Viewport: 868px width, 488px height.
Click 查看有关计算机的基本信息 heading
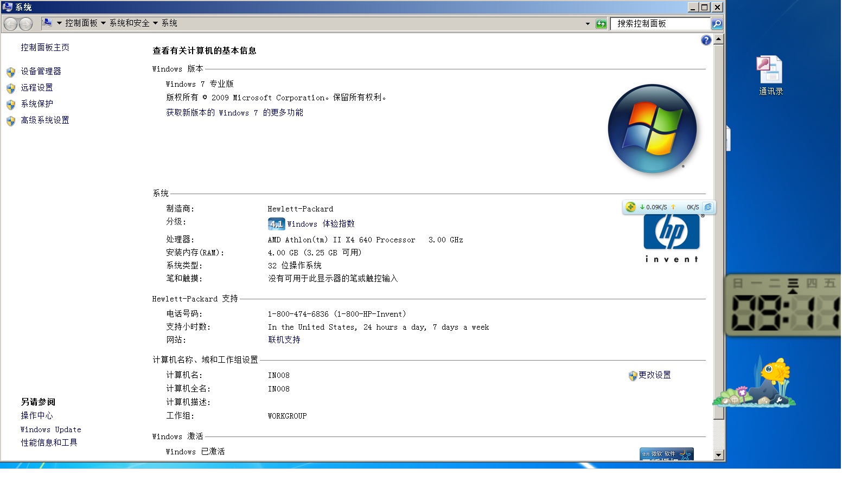(204, 50)
